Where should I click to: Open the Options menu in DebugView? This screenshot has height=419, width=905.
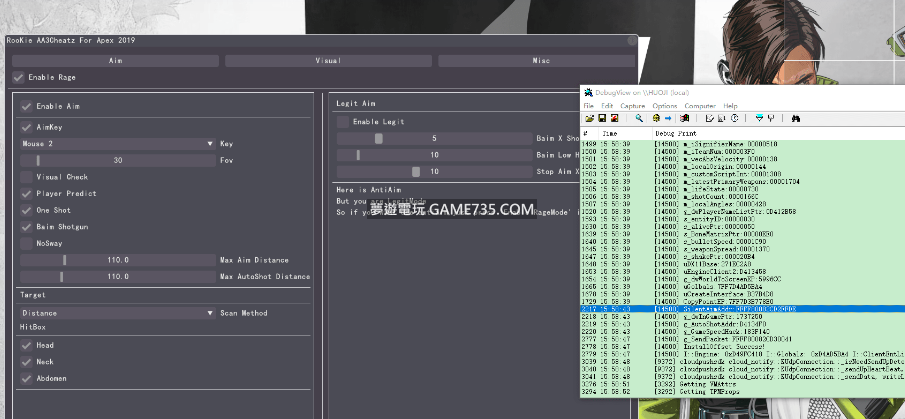[664, 105]
